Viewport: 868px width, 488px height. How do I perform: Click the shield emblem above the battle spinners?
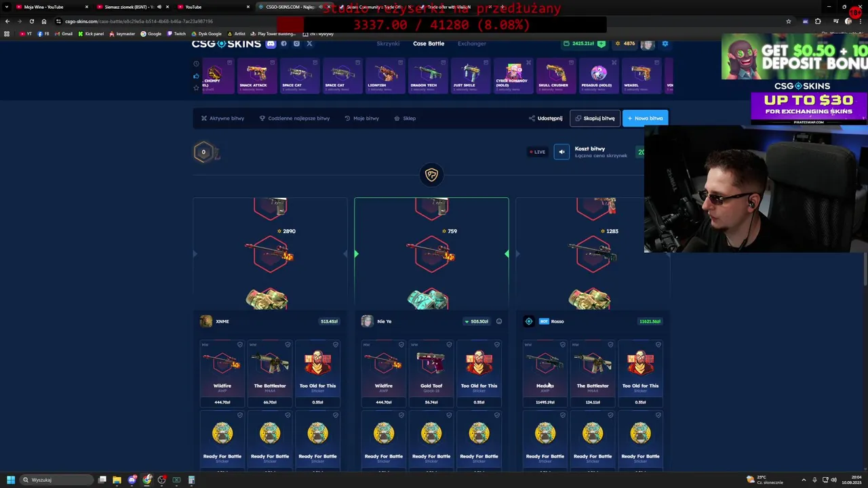point(431,175)
